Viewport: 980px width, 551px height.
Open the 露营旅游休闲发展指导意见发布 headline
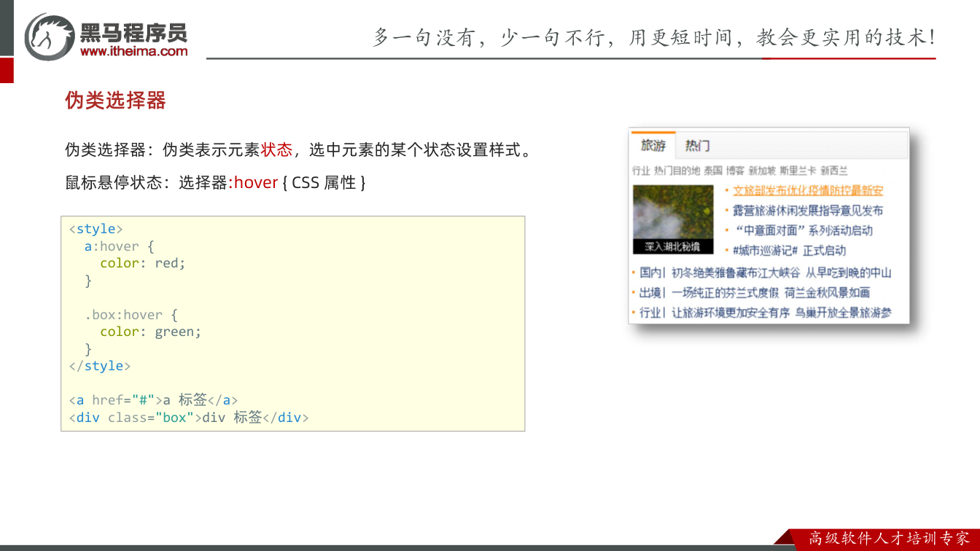(808, 211)
